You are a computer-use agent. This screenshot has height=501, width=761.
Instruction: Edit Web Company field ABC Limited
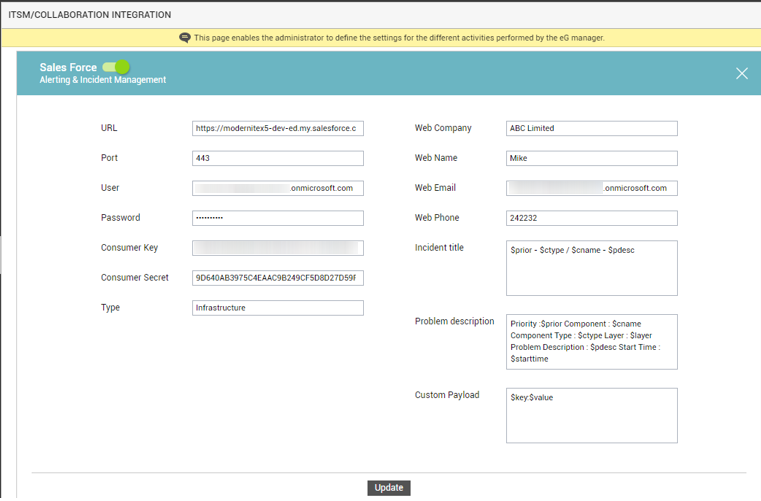[592, 129]
